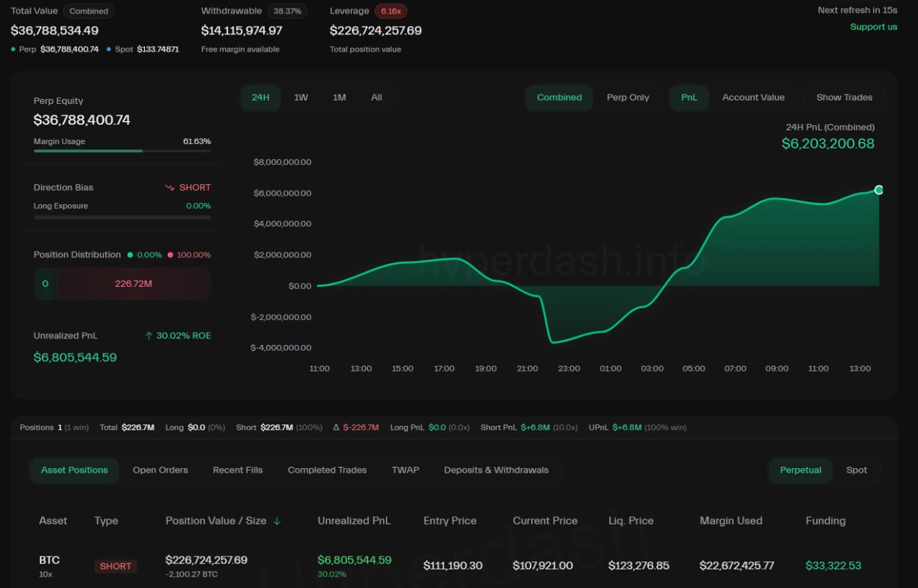
Task: Select the All time range
Action: coord(377,98)
